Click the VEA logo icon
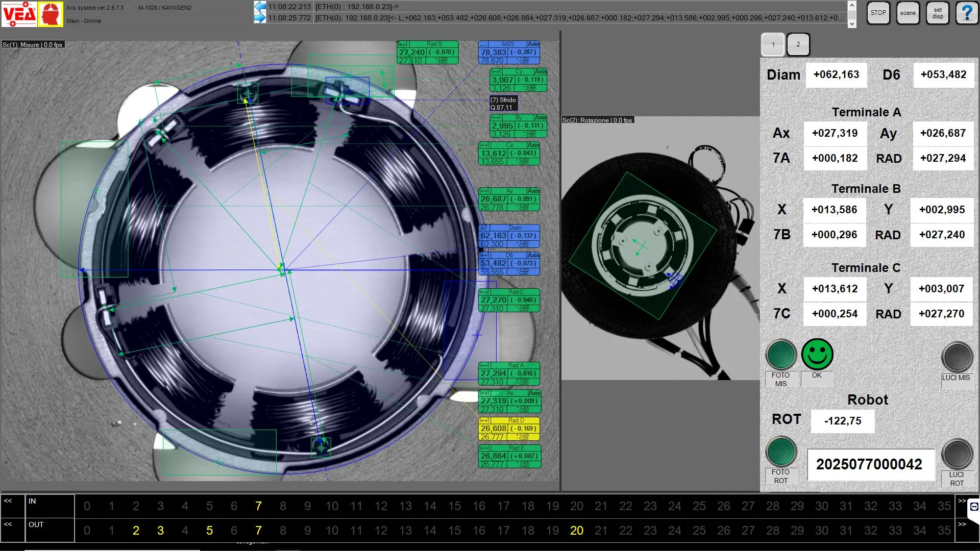Image resolution: width=980 pixels, height=551 pixels. (x=19, y=14)
